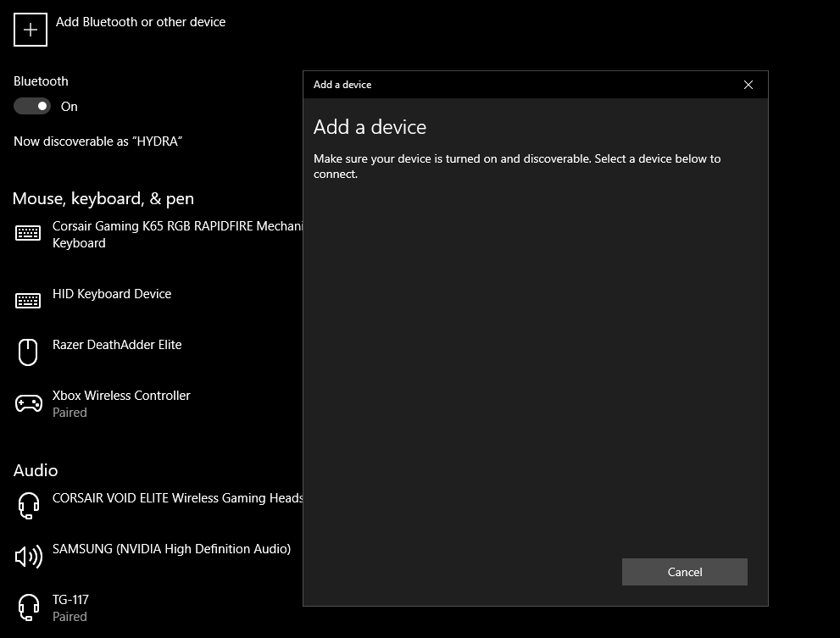Click the large 'Add a device' dialog heading
This screenshot has height=638, width=840.
coord(370,127)
